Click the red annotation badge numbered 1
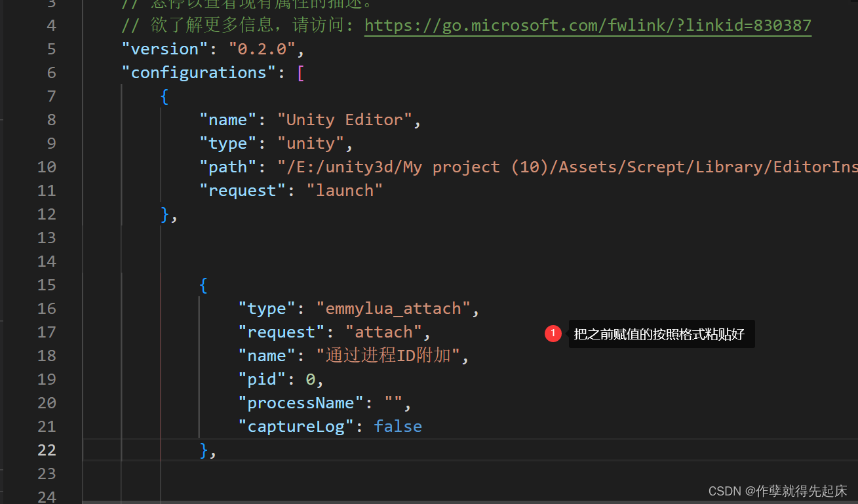Viewport: 858px width, 504px height. tap(553, 333)
